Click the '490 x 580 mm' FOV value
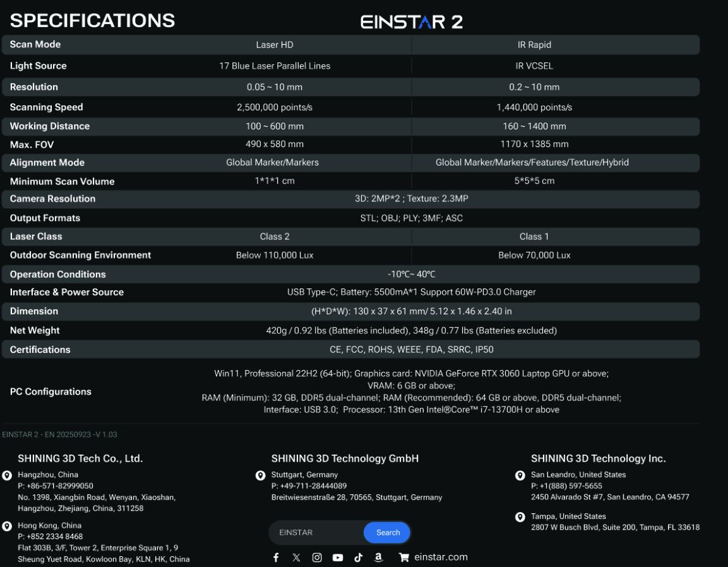This screenshot has height=567, width=728. tap(275, 144)
